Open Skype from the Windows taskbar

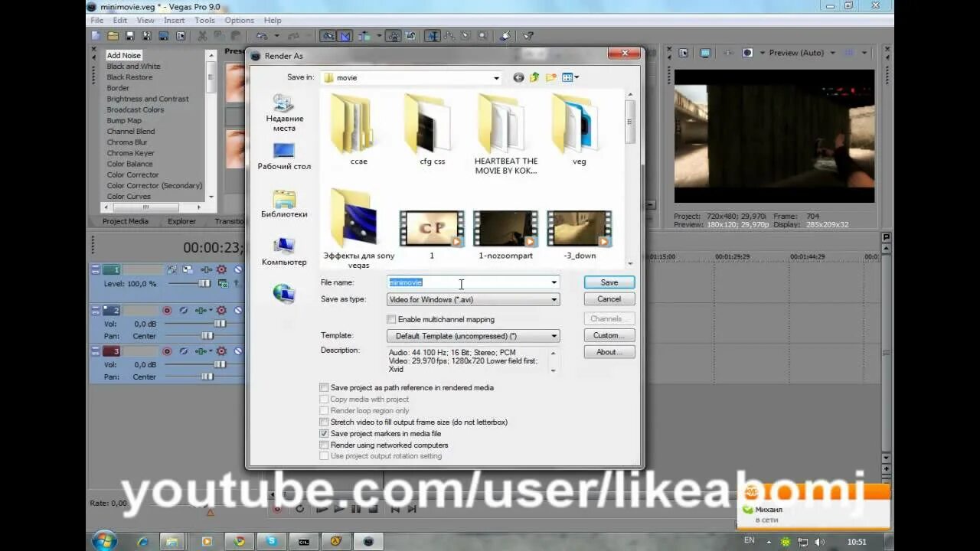pos(271,541)
